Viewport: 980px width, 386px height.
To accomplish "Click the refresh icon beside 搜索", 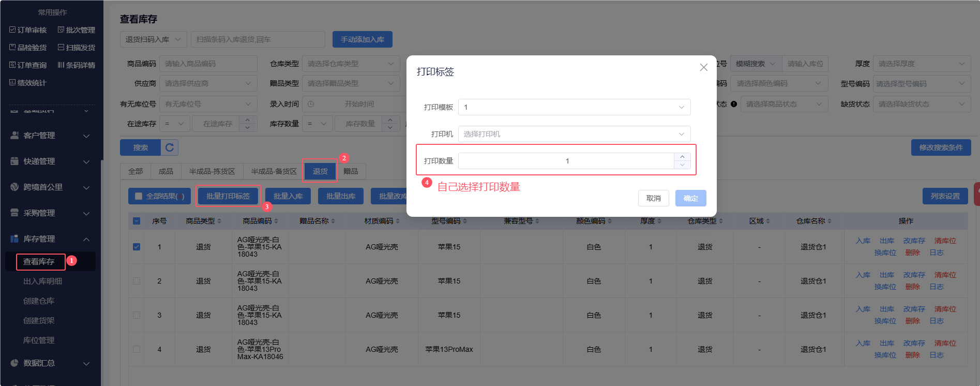I will click(170, 147).
